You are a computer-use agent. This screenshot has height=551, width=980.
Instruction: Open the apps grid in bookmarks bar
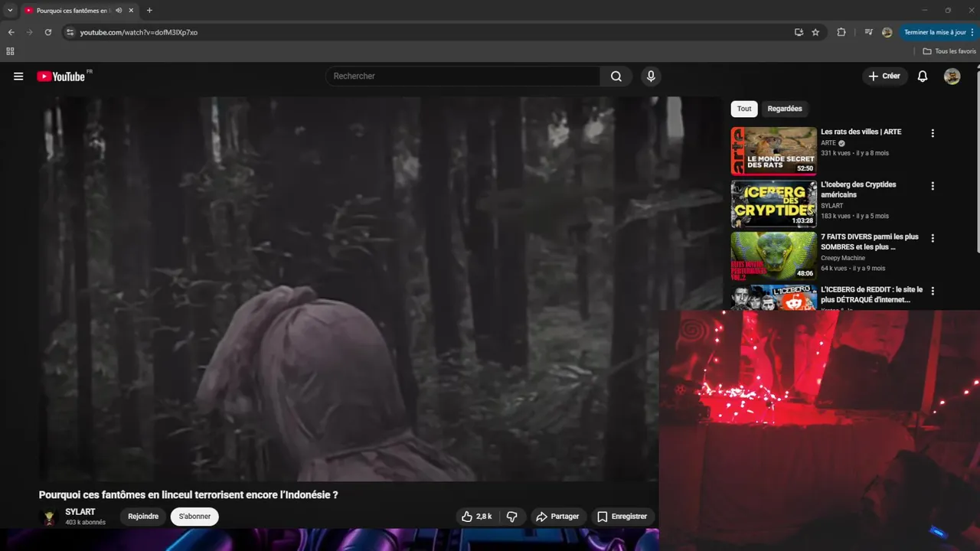10,51
